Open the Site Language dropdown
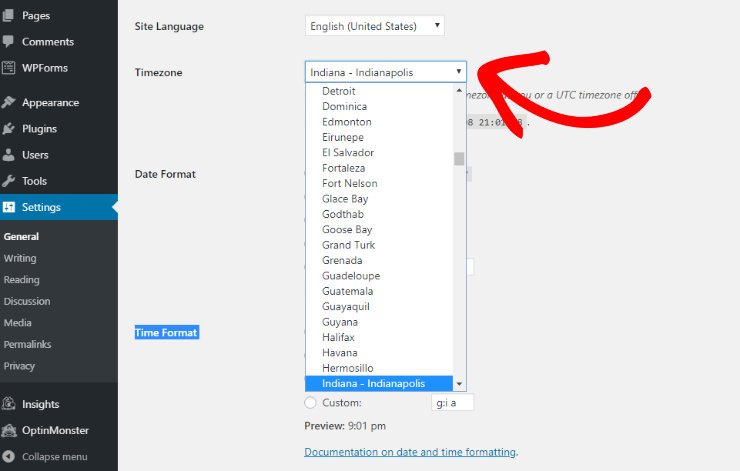The width and height of the screenshot is (740, 471). coord(374,26)
